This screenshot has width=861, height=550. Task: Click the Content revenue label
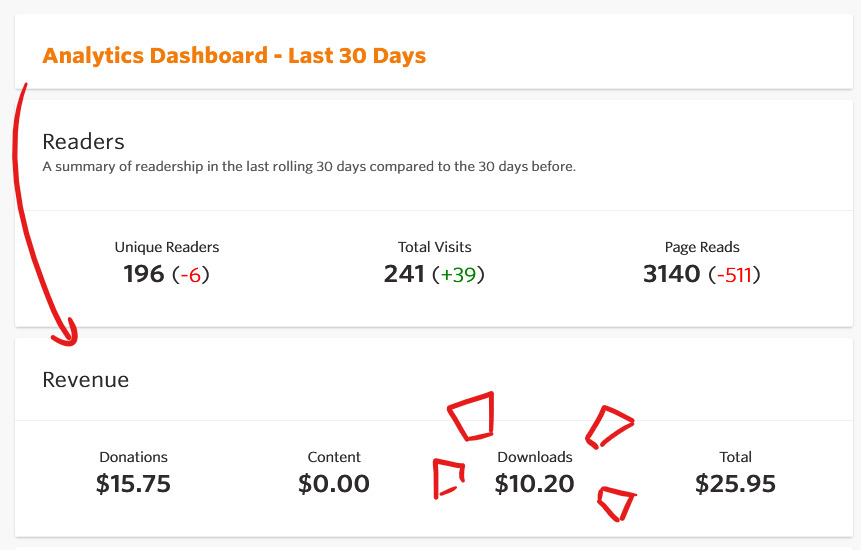click(x=334, y=457)
